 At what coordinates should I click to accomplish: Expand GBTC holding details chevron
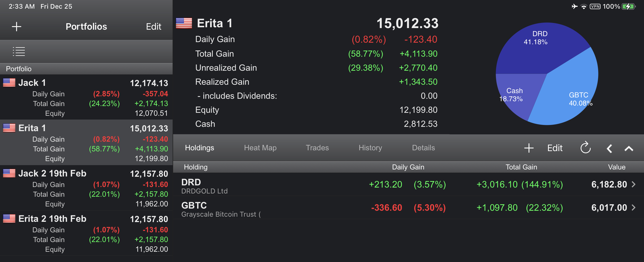click(x=634, y=207)
